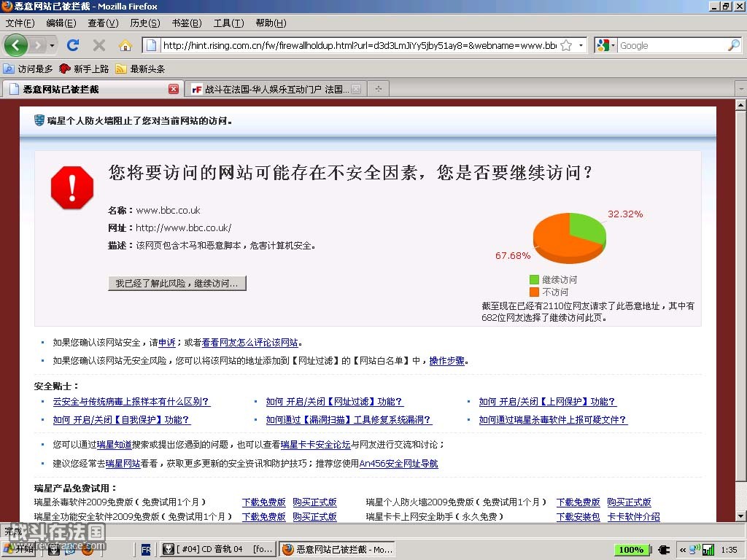Open the 新手上路 bookmark

(84, 69)
